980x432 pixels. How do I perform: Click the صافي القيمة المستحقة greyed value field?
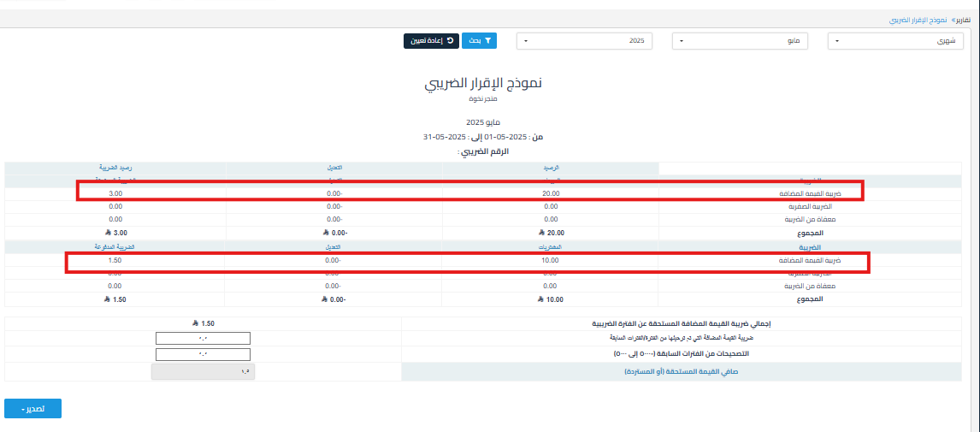[204, 371]
